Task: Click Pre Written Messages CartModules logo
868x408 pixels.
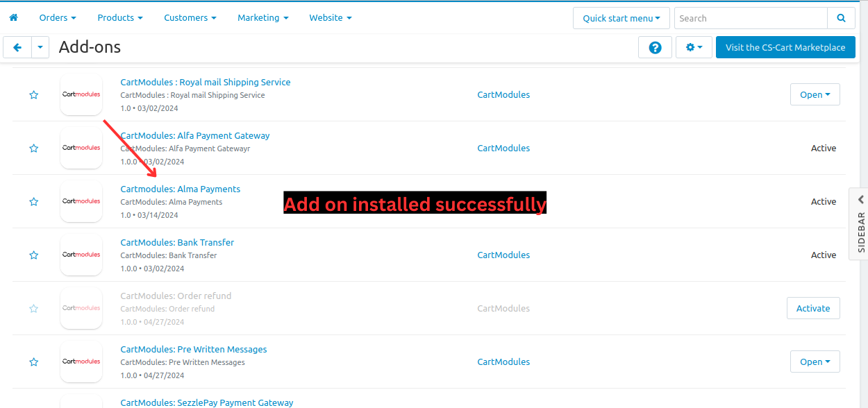Action: 81,362
